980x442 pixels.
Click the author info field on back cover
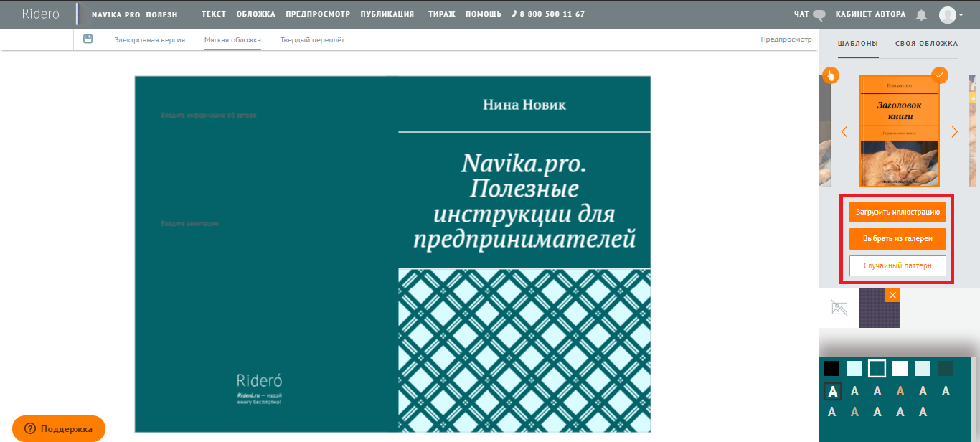(x=209, y=115)
